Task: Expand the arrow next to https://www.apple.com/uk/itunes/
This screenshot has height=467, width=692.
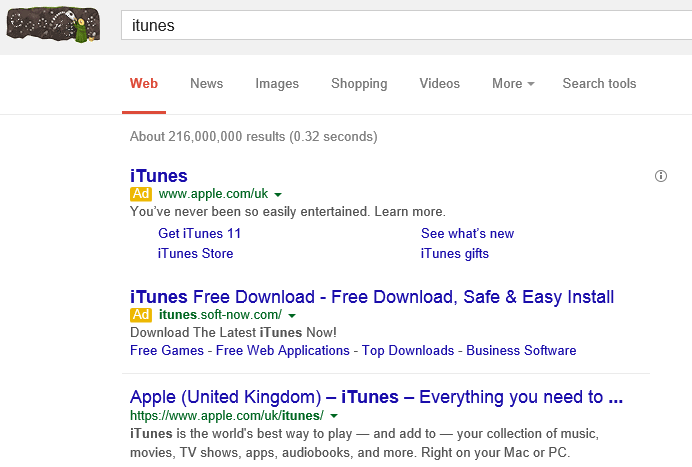Action: (334, 416)
